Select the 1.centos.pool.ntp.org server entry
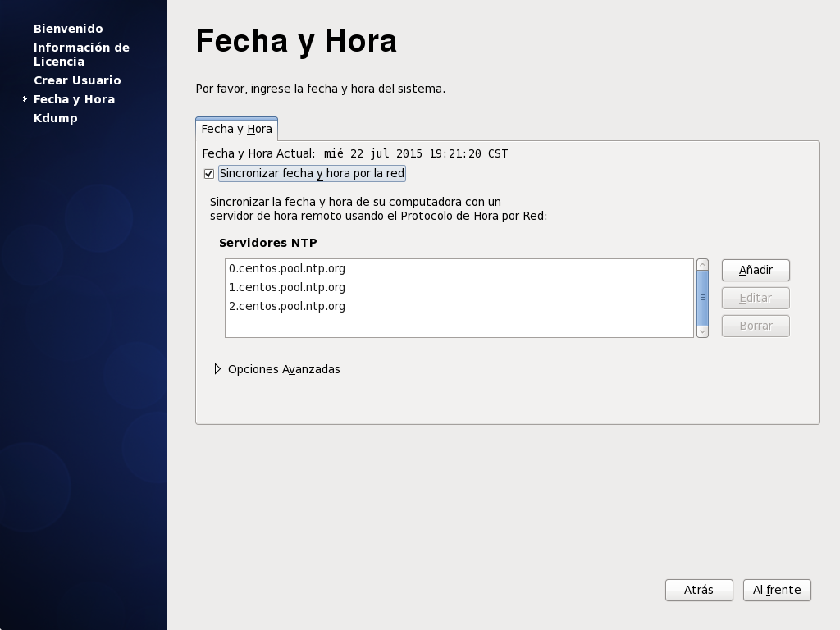 point(287,287)
